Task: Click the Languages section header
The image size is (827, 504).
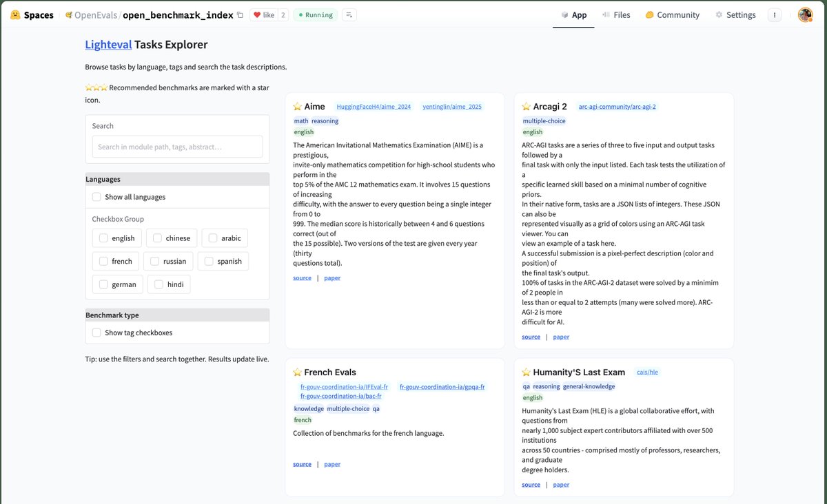Action: point(177,179)
